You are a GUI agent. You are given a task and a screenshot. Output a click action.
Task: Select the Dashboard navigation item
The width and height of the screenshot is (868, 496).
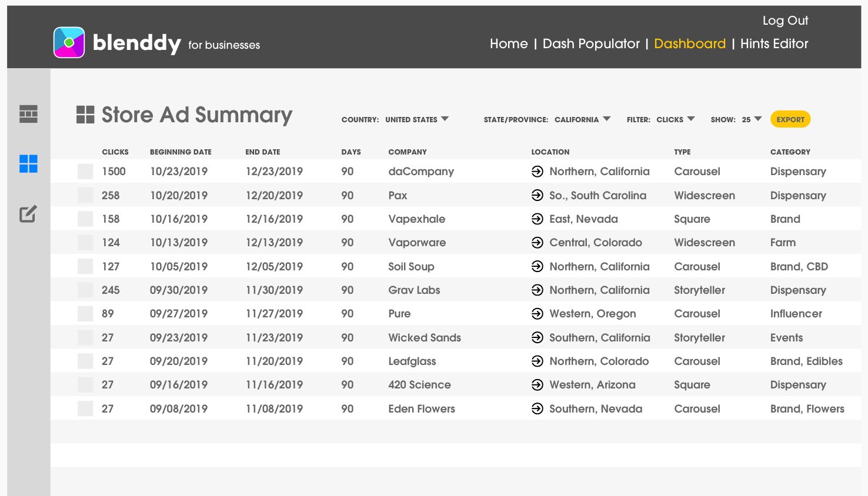pyautogui.click(x=690, y=43)
